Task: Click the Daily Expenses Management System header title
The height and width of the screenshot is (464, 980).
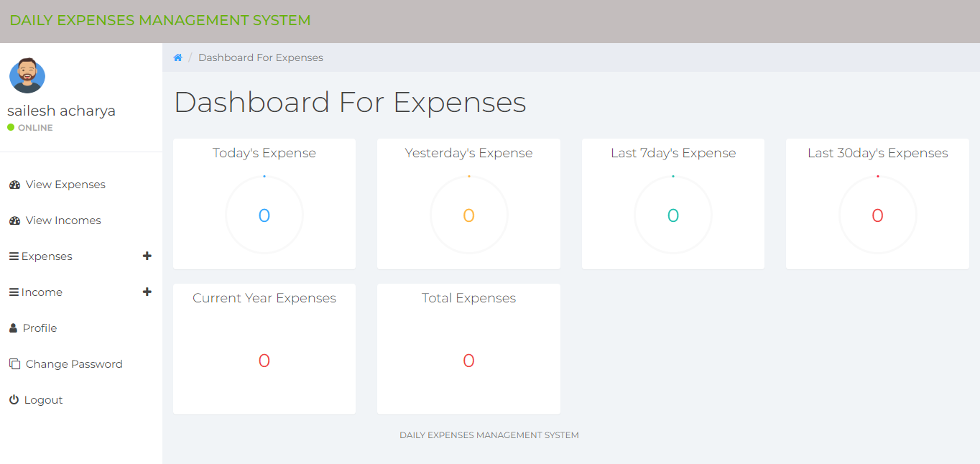Action: [x=160, y=20]
